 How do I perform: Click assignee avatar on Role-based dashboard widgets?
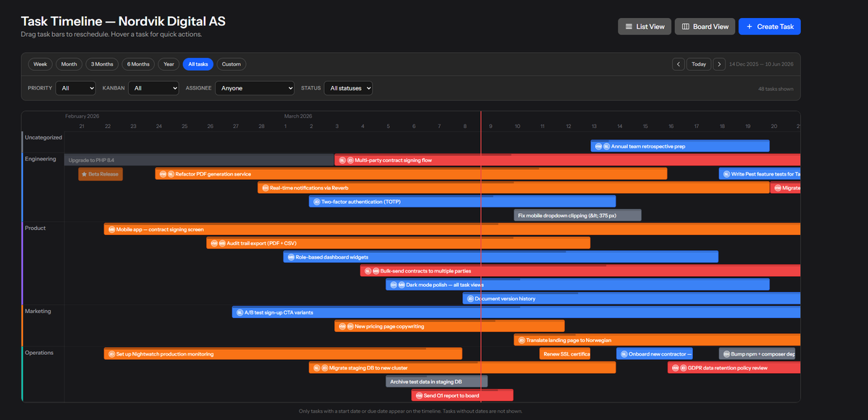coord(291,257)
